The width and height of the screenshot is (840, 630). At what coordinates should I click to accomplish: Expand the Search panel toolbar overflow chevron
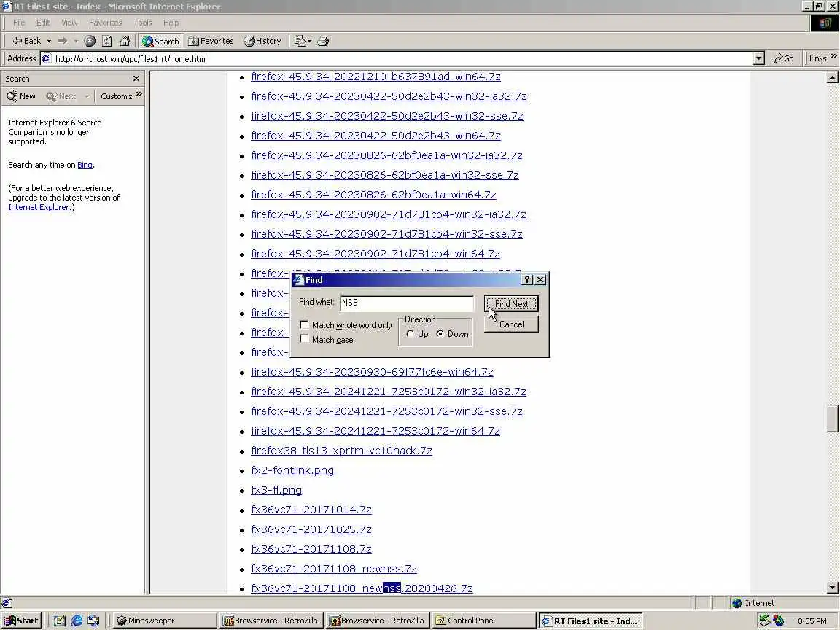[x=139, y=94]
